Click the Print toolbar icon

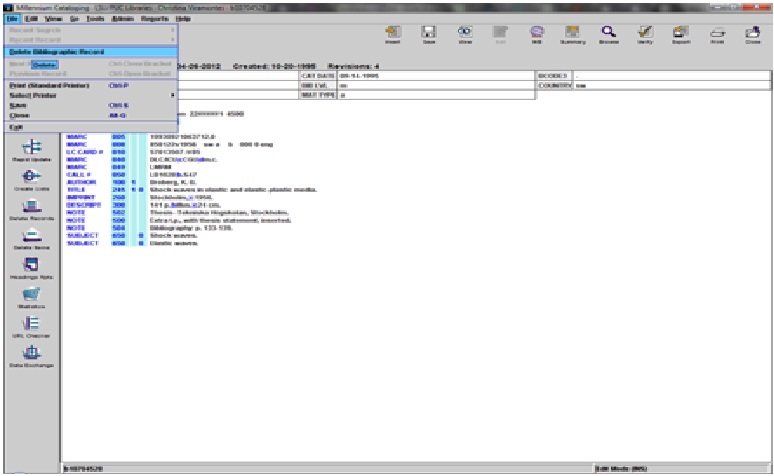pyautogui.click(x=716, y=35)
